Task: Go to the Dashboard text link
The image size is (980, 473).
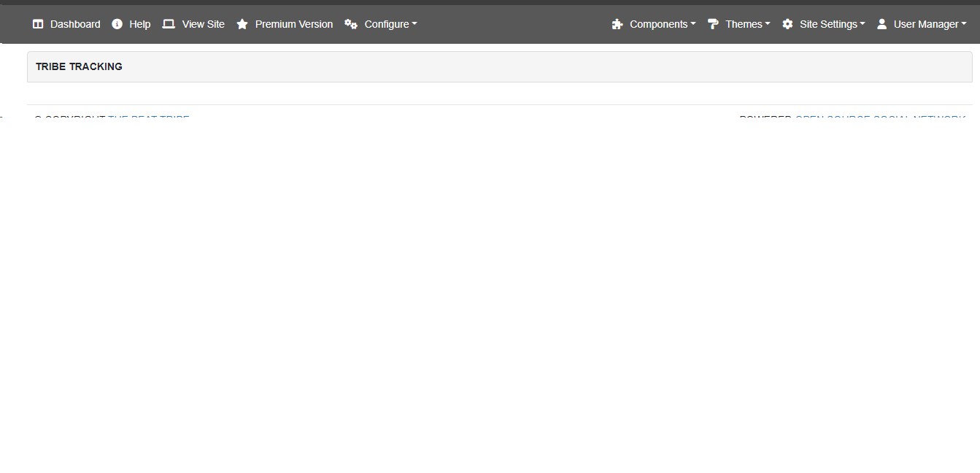Action: click(x=75, y=24)
